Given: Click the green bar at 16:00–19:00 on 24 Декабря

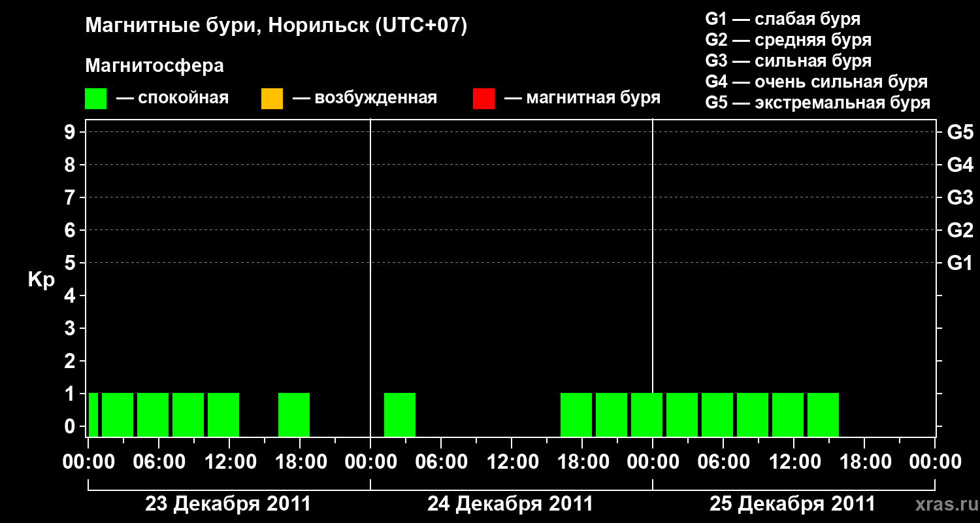Looking at the screenshot, I should [576, 414].
